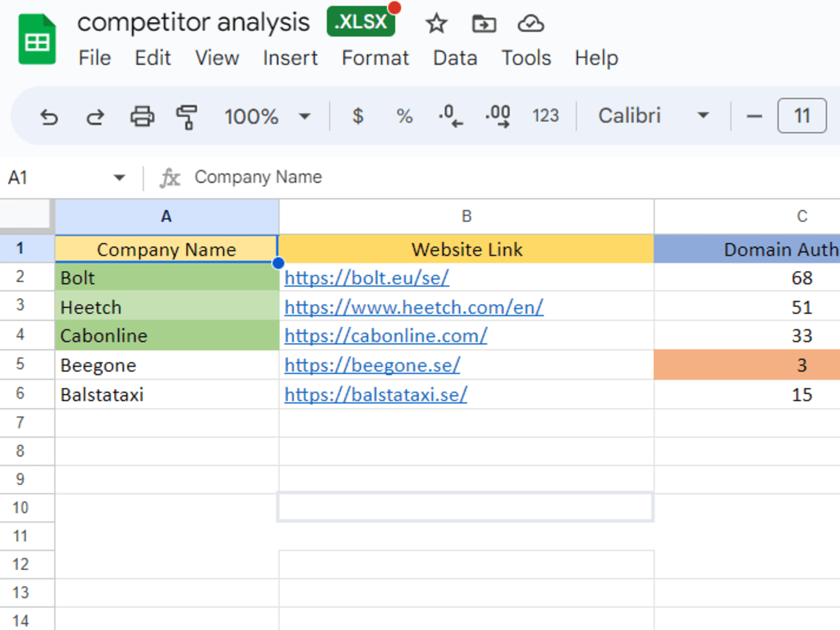
Task: Select the Heetch cell
Action: 167,306
